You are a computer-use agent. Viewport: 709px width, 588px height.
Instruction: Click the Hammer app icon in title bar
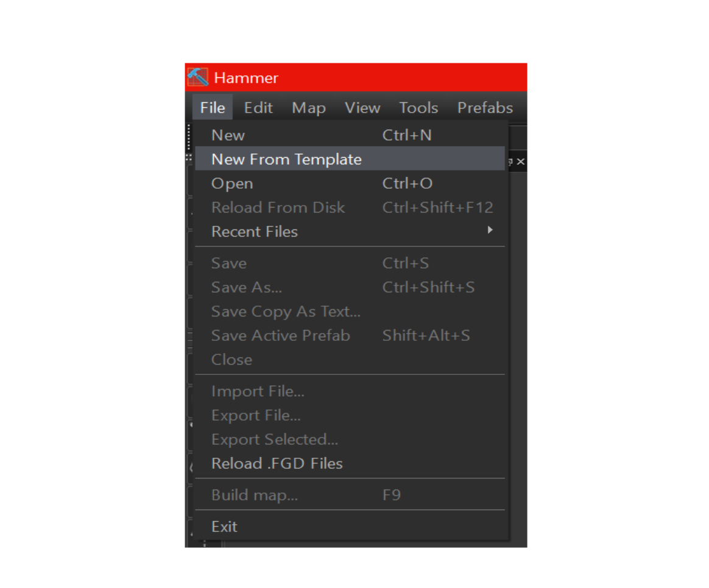198,77
